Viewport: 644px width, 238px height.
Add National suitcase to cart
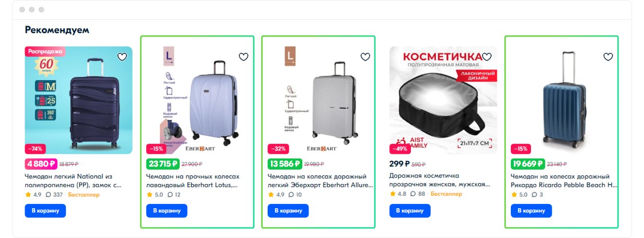[x=45, y=211]
